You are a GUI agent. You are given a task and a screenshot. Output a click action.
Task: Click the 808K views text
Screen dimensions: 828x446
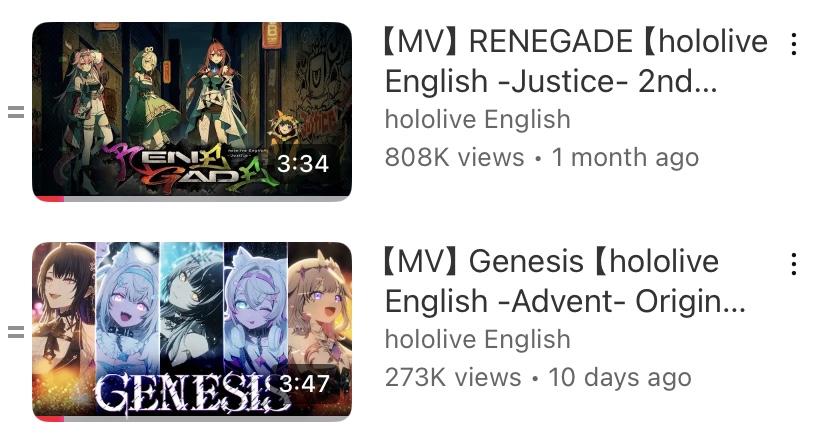pyautogui.click(x=454, y=157)
